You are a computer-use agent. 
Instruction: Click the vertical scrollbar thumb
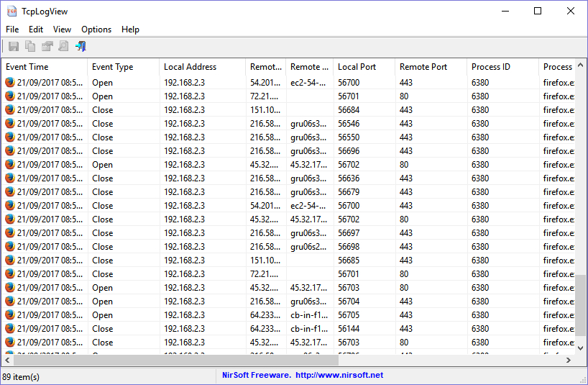(x=581, y=306)
